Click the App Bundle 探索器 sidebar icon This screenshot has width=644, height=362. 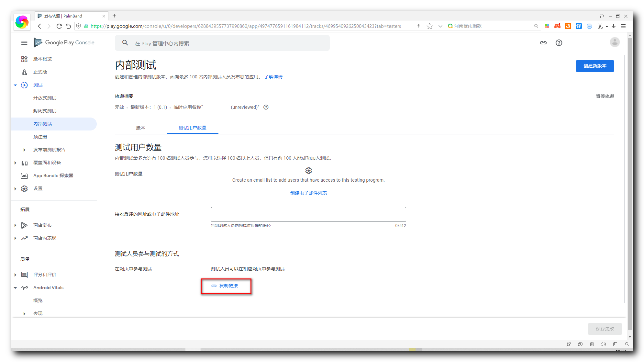click(24, 175)
